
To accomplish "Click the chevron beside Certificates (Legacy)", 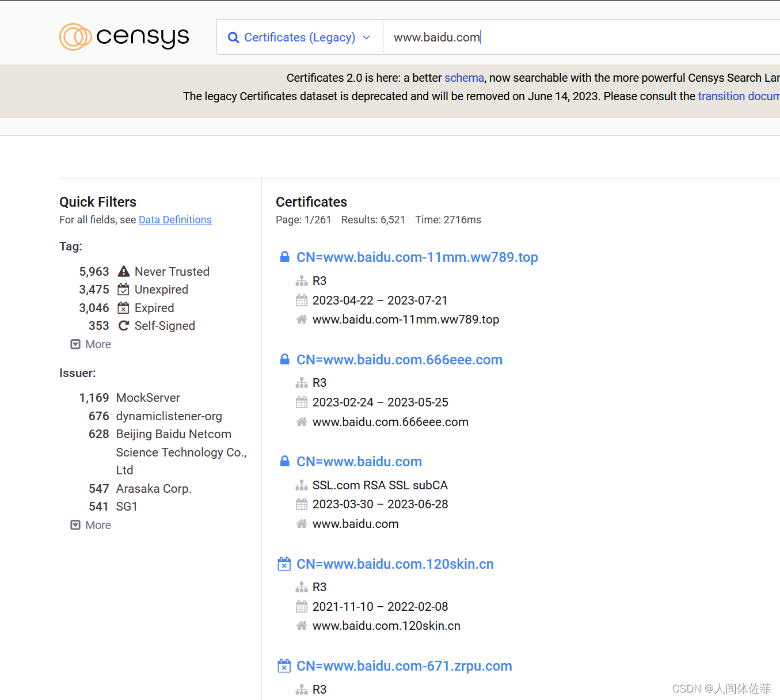I will [x=366, y=37].
